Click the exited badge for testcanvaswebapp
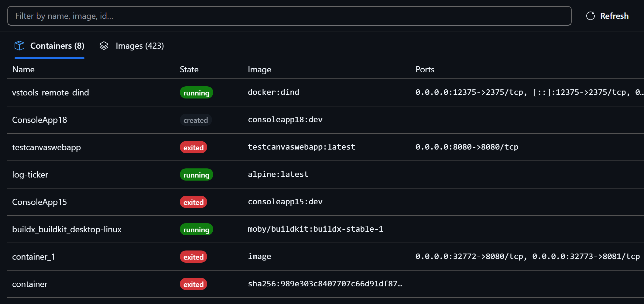This screenshot has height=304, width=644. pos(193,147)
